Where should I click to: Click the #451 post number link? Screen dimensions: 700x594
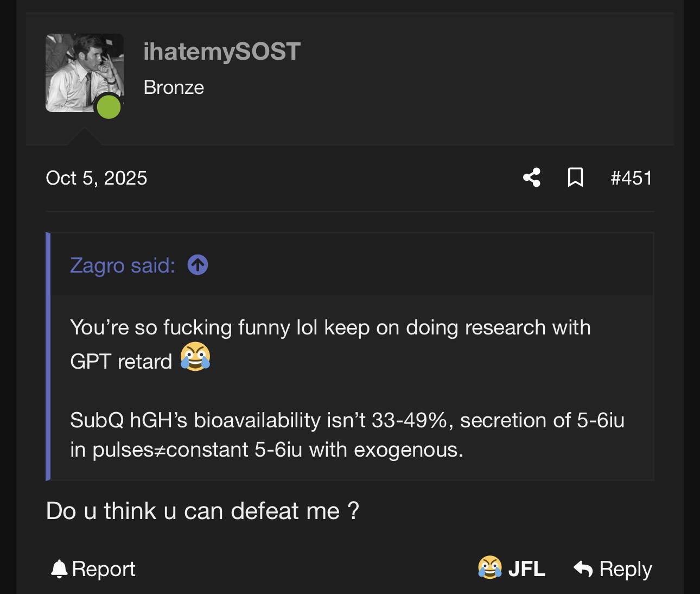(631, 178)
